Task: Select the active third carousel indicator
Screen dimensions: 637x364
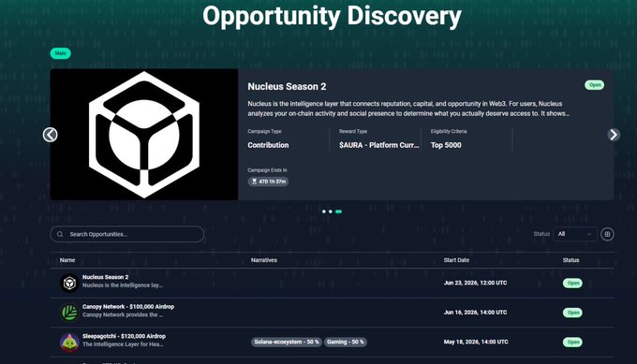Action: click(338, 211)
